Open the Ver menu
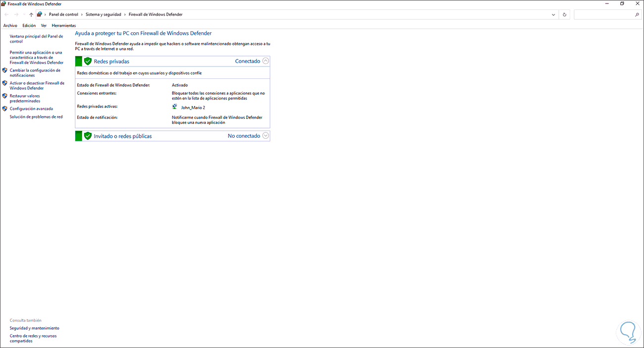The height and width of the screenshot is (348, 644). [x=44, y=25]
